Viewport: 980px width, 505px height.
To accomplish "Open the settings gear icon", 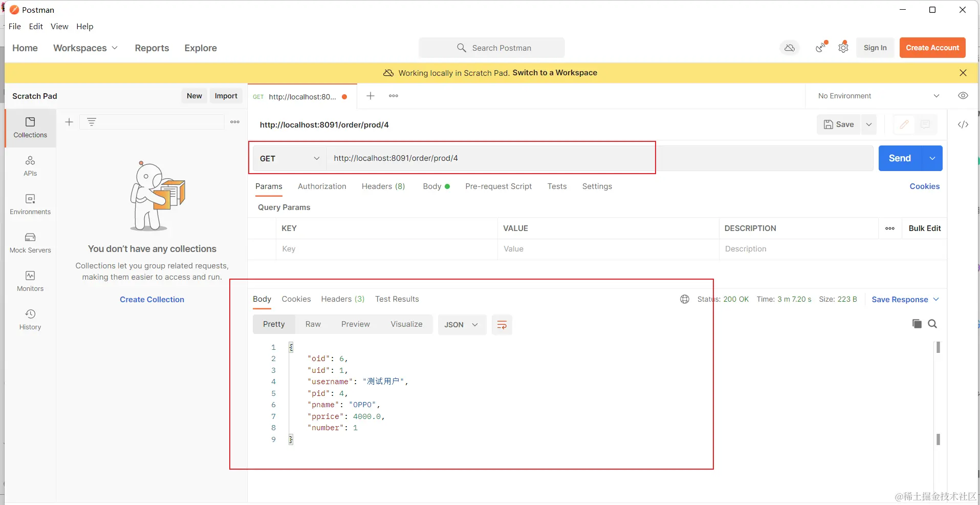I will point(843,48).
